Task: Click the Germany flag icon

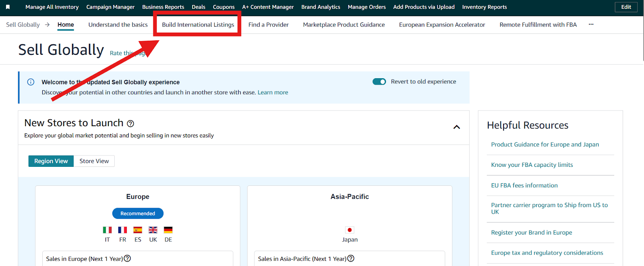Action: tap(168, 230)
